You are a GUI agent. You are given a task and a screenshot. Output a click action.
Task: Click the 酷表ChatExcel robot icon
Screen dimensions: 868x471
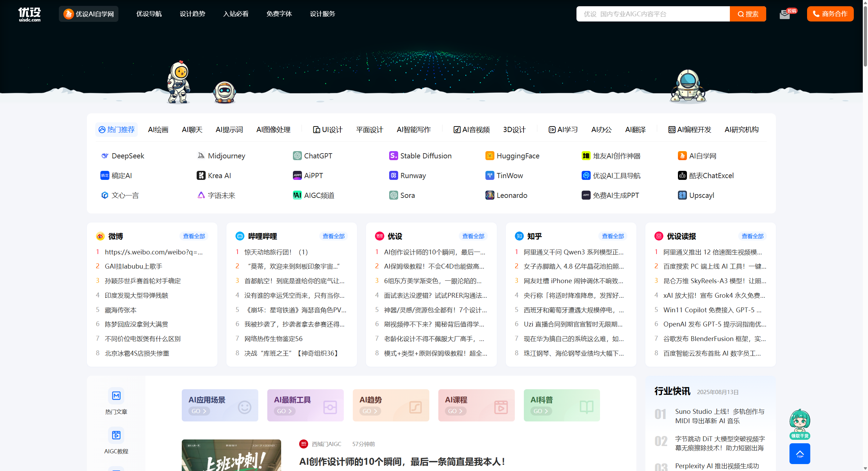click(x=682, y=176)
